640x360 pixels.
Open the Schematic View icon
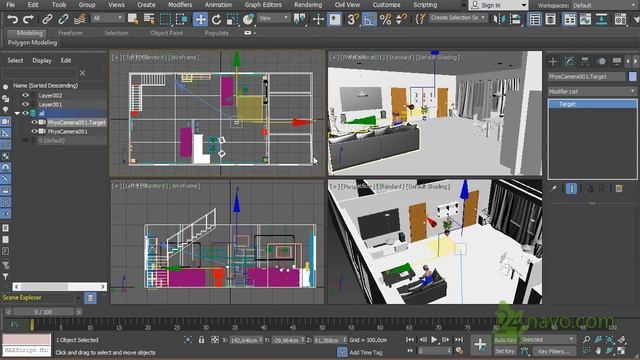pyautogui.click(x=602, y=19)
